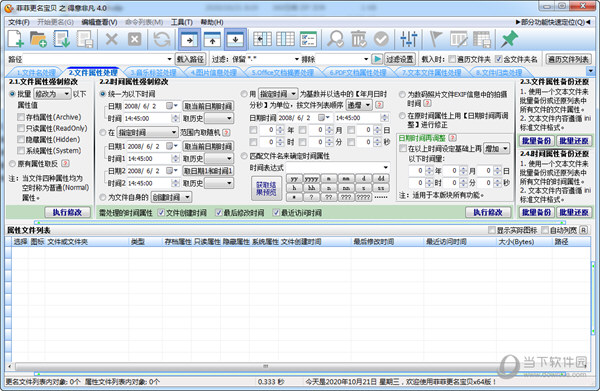Select the 统一为以下时间 radio button

[103, 94]
